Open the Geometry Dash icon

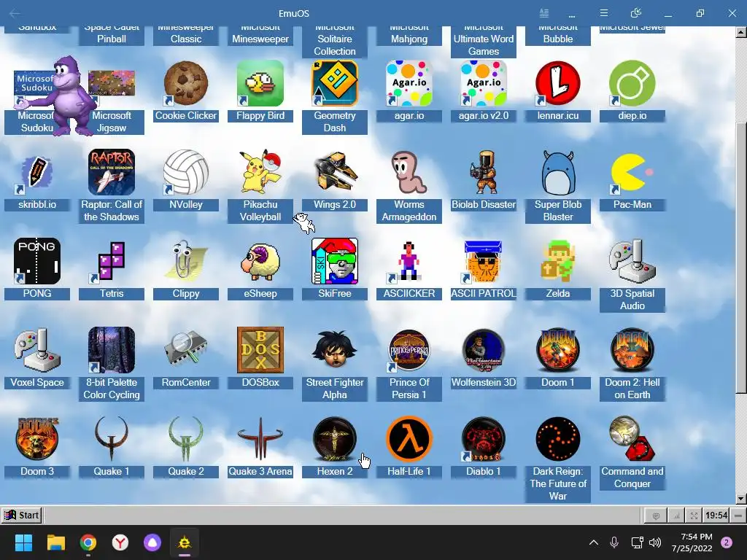coord(334,83)
